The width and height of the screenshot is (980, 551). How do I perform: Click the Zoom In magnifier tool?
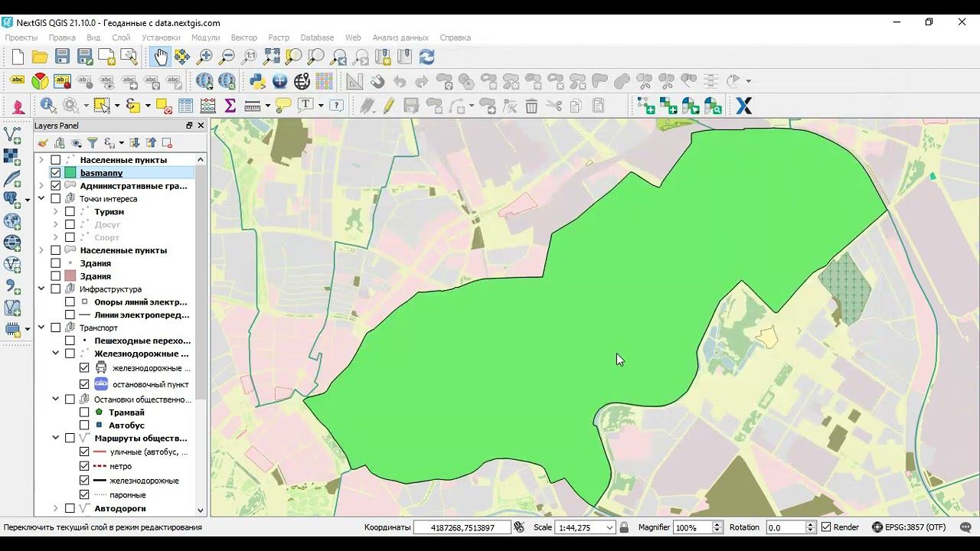tap(204, 57)
